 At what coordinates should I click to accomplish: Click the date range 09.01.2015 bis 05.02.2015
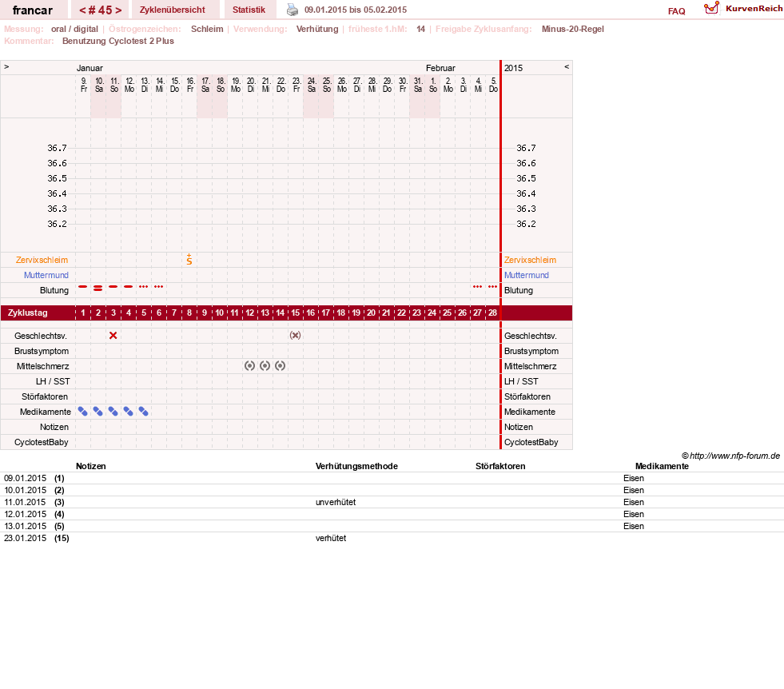(356, 10)
